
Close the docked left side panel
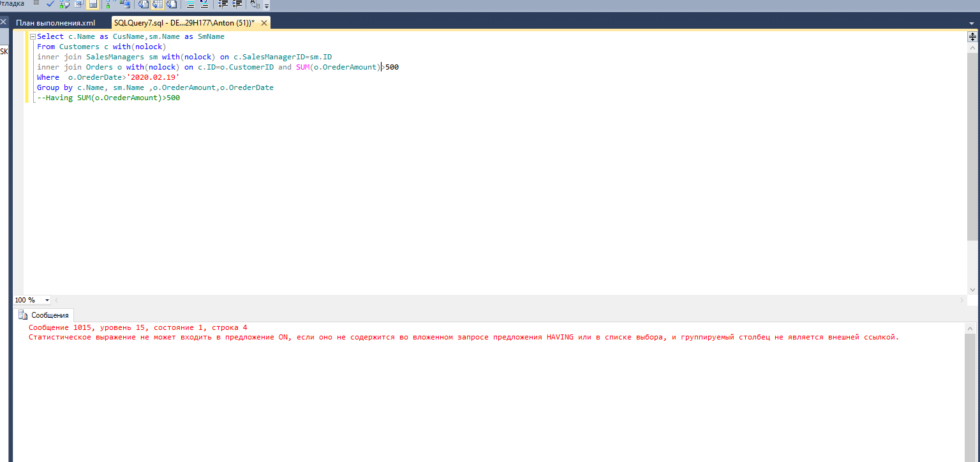click(x=3, y=22)
